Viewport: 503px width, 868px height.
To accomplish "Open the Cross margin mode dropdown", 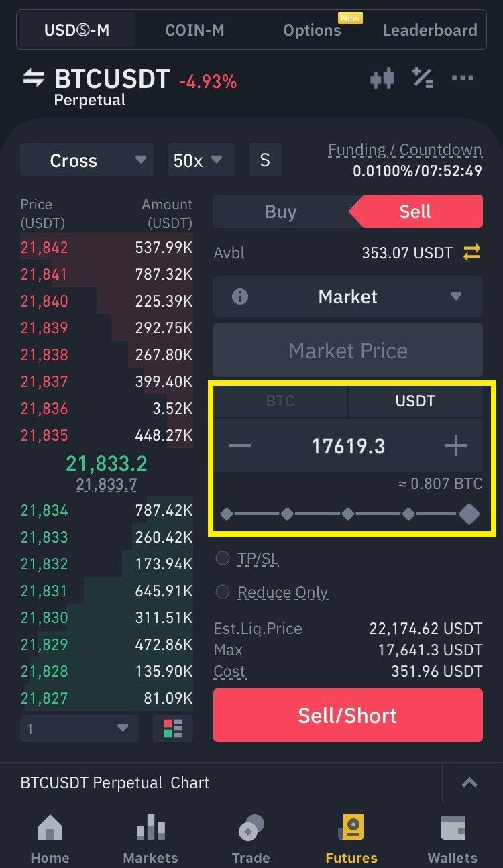I will click(x=87, y=161).
